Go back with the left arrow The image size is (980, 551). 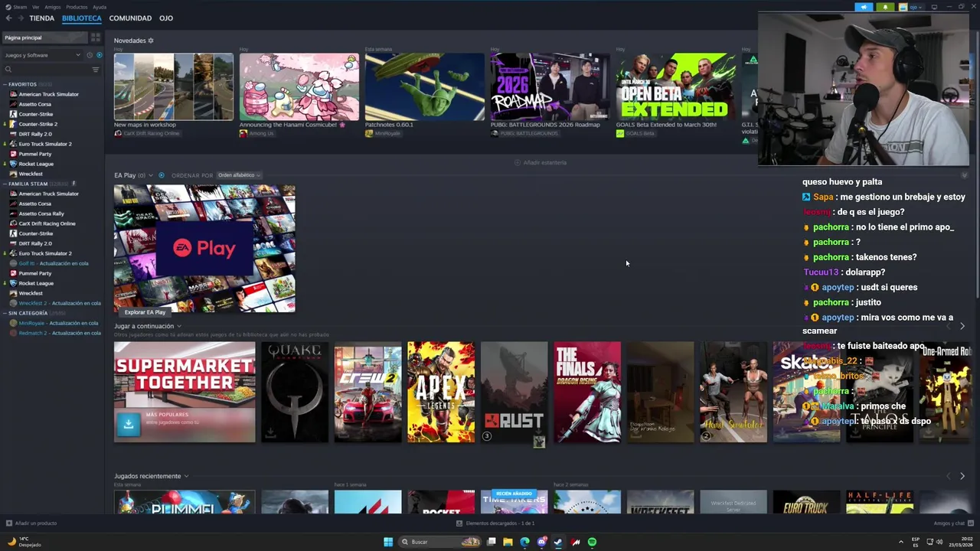(8, 18)
